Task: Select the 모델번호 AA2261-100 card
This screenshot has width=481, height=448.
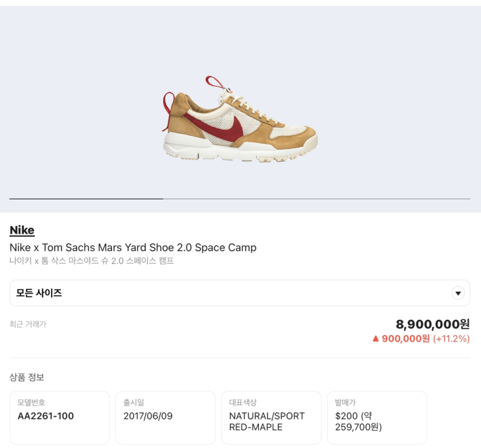Action: pos(60,418)
